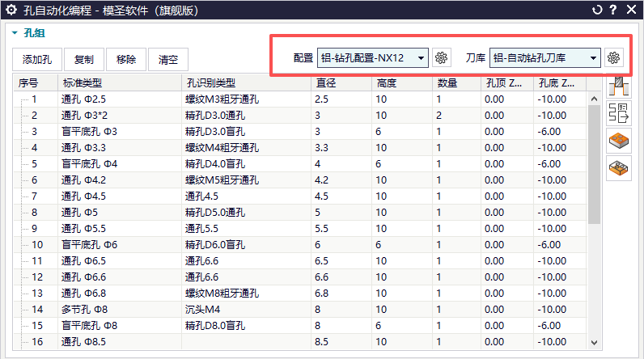Open settings gear next to 刀库 dropdown
The height and width of the screenshot is (359, 644).
point(613,58)
